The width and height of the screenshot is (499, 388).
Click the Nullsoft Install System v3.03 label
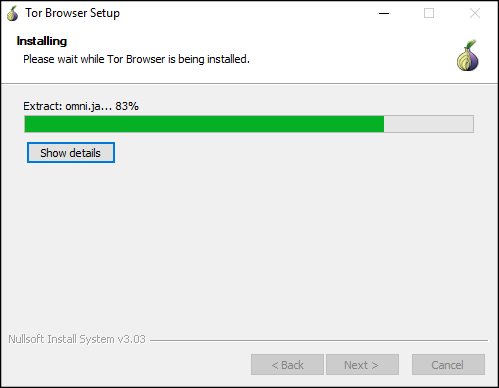[77, 339]
